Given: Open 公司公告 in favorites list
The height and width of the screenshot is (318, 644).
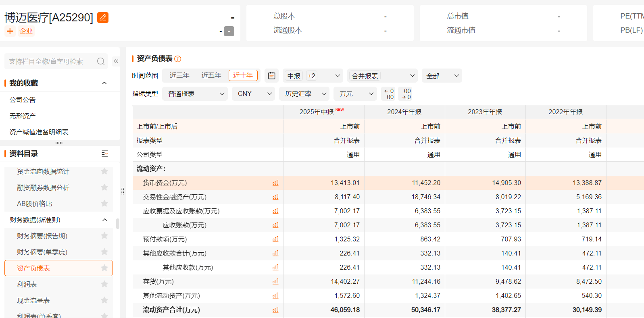Looking at the screenshot, I should coord(23,100).
